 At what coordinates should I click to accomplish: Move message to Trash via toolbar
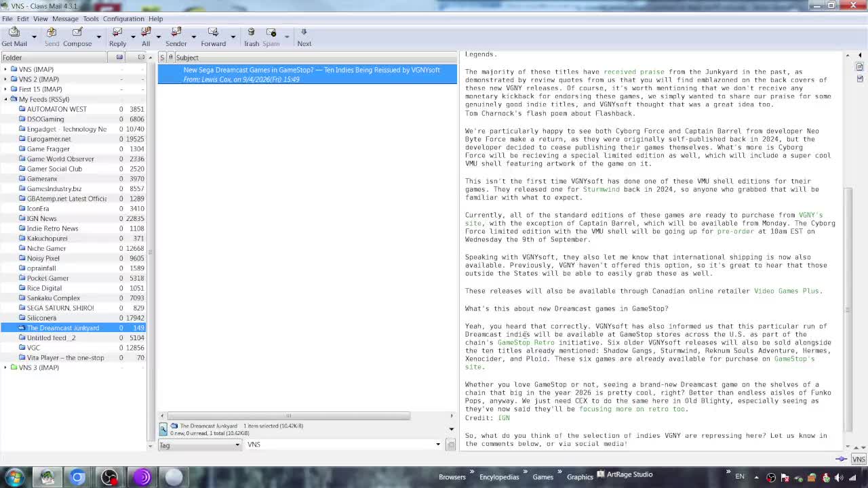point(251,33)
